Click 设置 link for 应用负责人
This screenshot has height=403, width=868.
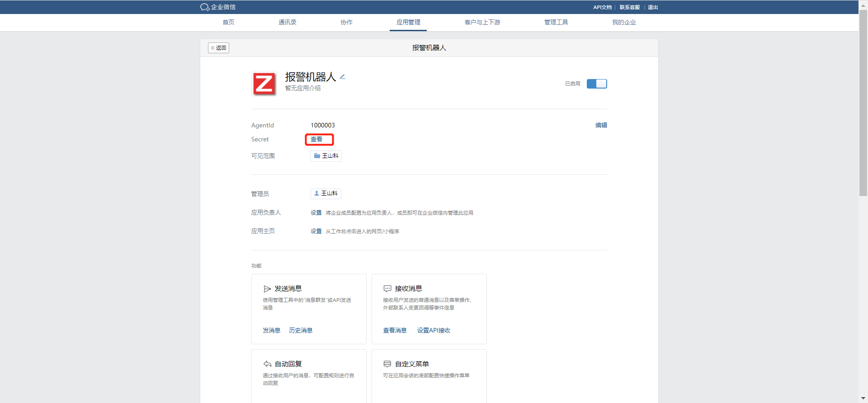tap(316, 213)
